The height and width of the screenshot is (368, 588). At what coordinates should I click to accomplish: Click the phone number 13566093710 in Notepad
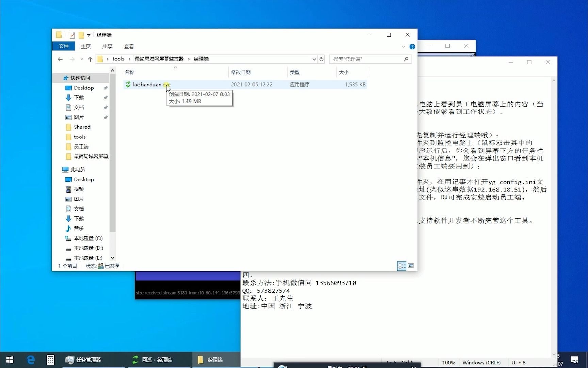tap(336, 283)
